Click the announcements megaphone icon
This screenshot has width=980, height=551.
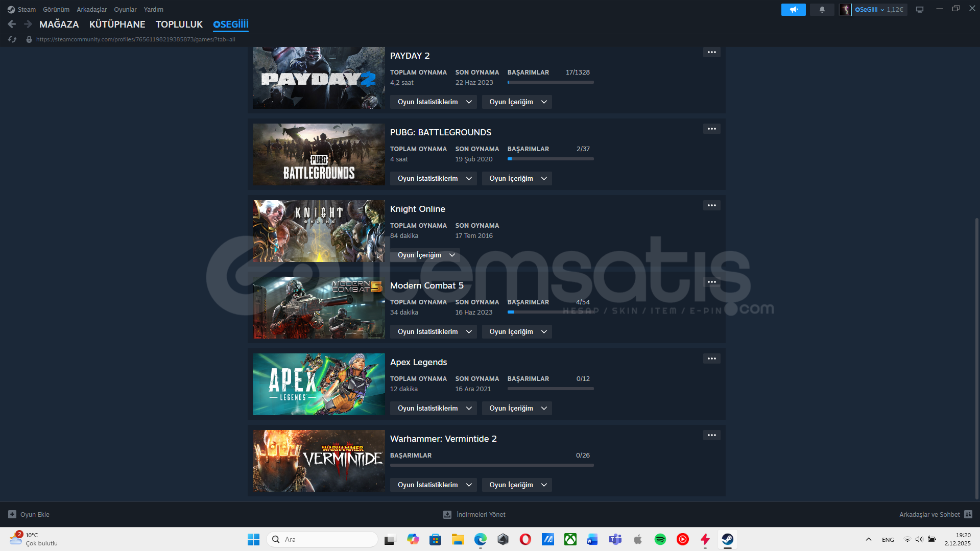pos(793,10)
